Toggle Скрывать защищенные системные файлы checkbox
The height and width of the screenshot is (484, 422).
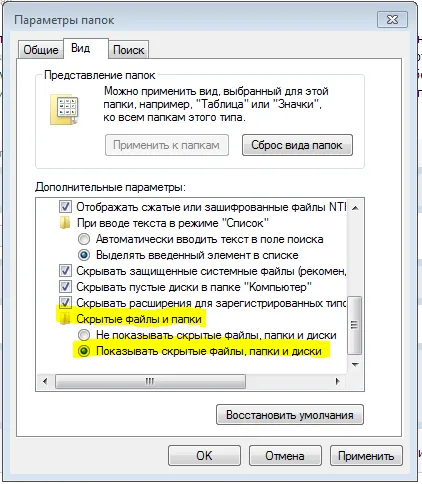click(x=65, y=271)
